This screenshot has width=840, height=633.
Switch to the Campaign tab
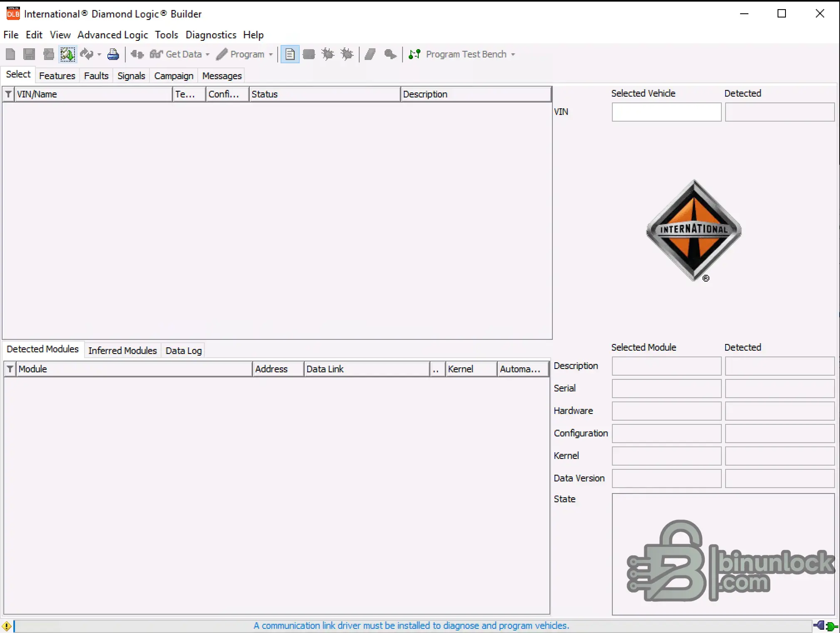174,76
